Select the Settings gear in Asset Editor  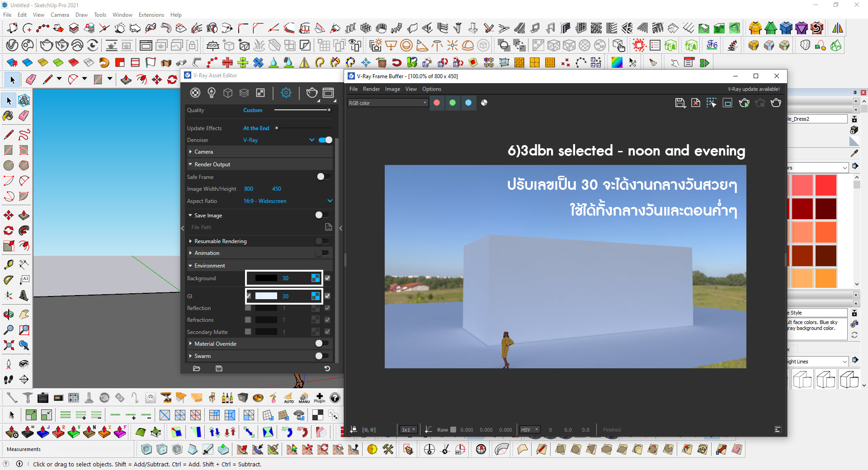click(x=286, y=93)
